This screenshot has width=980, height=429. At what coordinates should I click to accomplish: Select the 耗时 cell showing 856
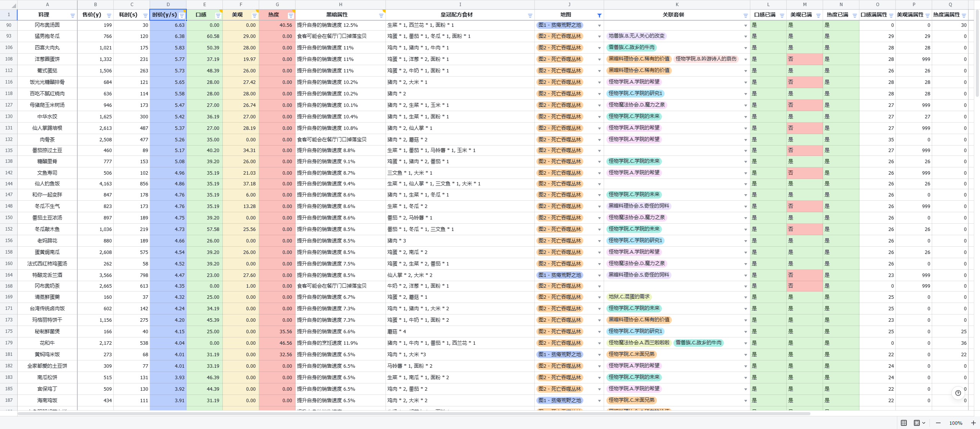coord(132,184)
